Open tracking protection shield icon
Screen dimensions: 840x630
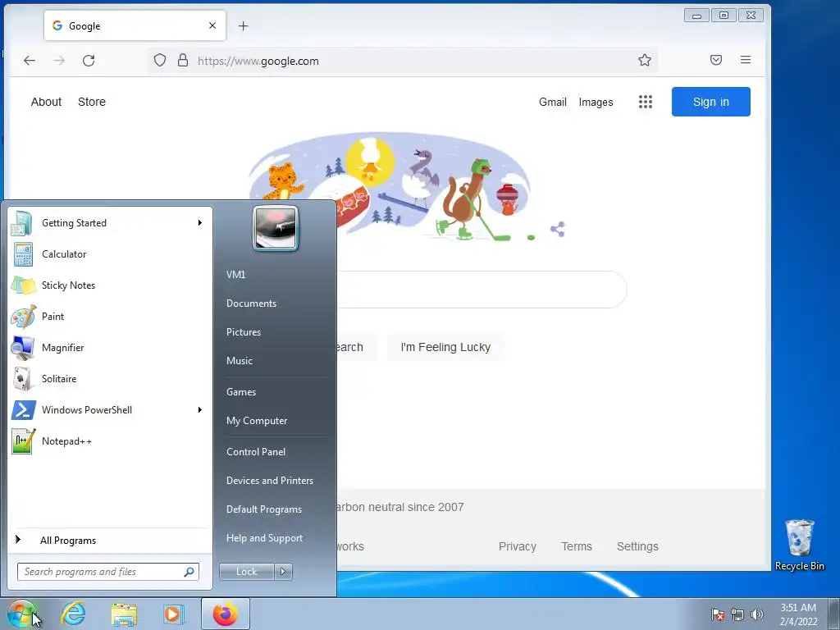[x=160, y=60]
